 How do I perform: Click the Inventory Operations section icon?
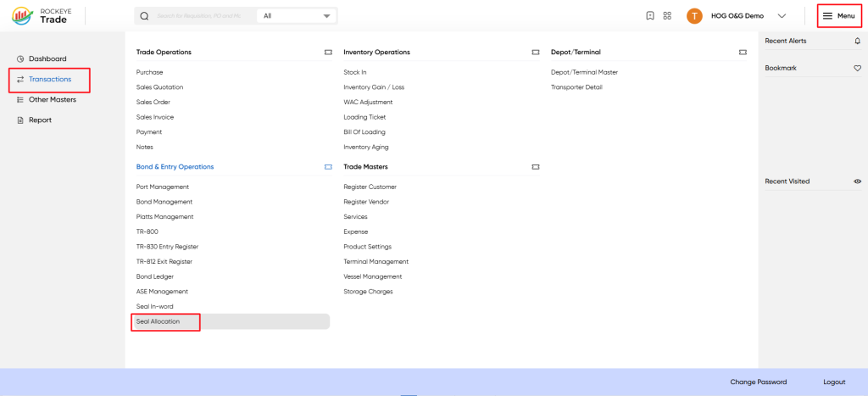(x=536, y=52)
